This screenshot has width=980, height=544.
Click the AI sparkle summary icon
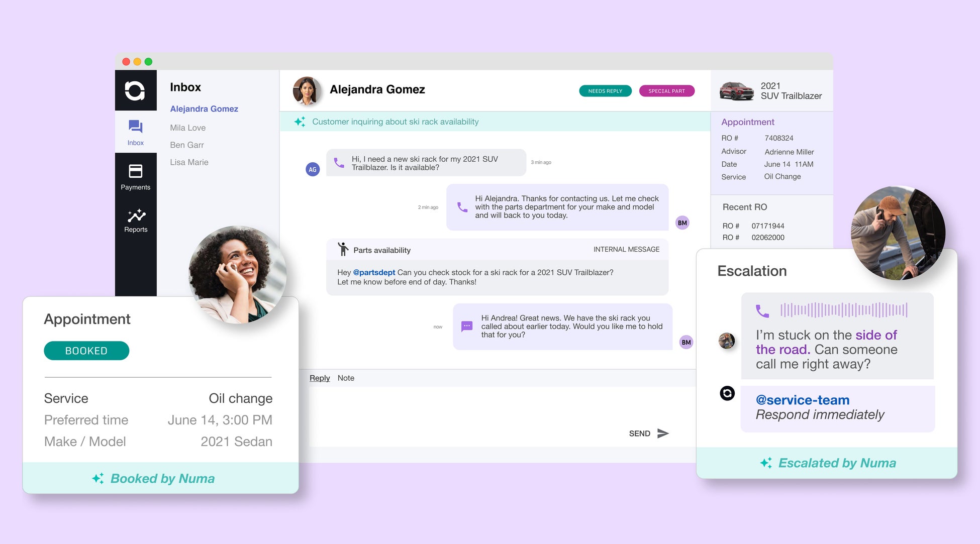(x=300, y=122)
